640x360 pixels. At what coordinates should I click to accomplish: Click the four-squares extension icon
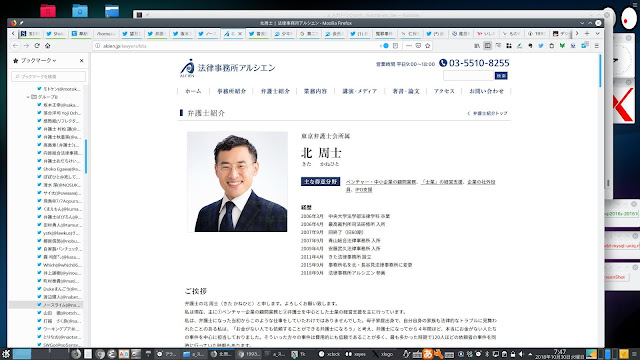coord(509,46)
